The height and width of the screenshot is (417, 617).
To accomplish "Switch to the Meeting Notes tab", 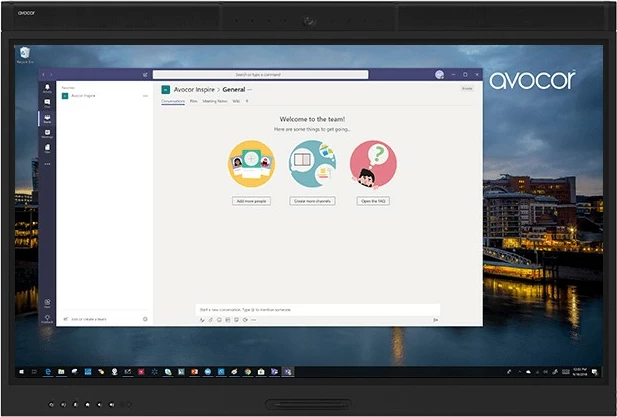I will coord(215,101).
